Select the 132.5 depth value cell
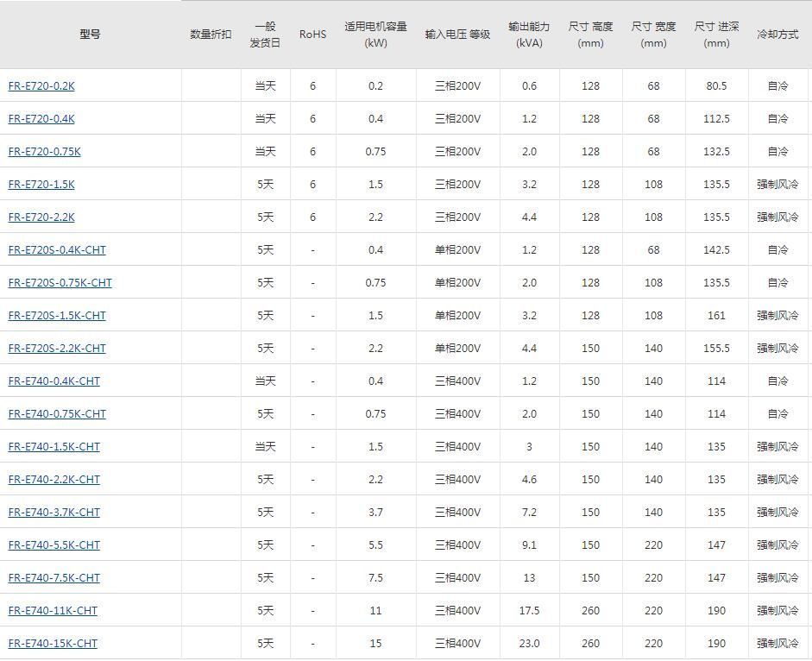The height and width of the screenshot is (661, 812). [717, 152]
